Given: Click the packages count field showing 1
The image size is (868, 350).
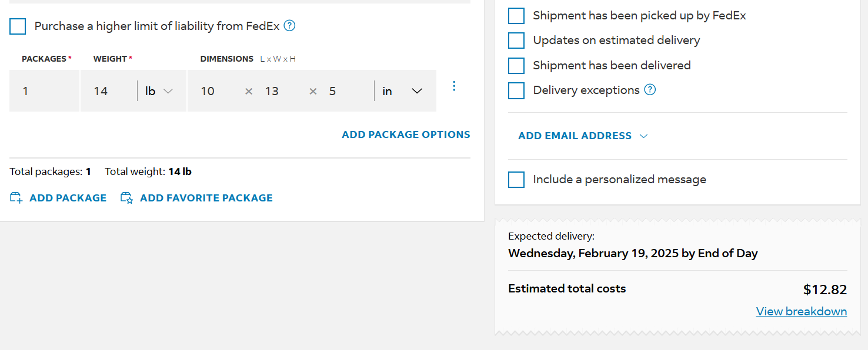Looking at the screenshot, I should point(44,91).
